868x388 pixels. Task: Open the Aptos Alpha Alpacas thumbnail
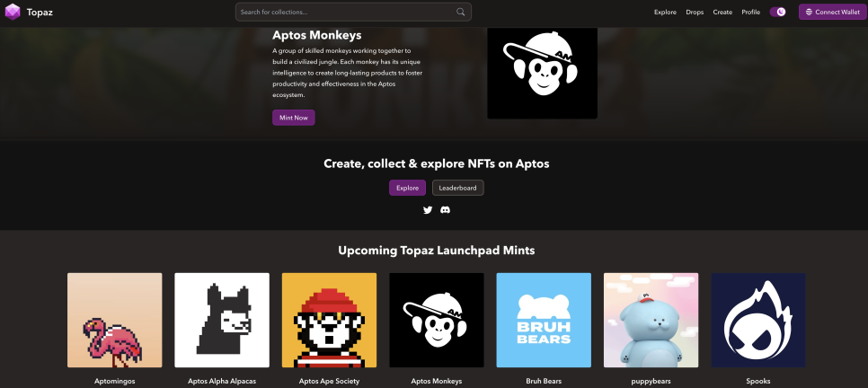point(222,320)
